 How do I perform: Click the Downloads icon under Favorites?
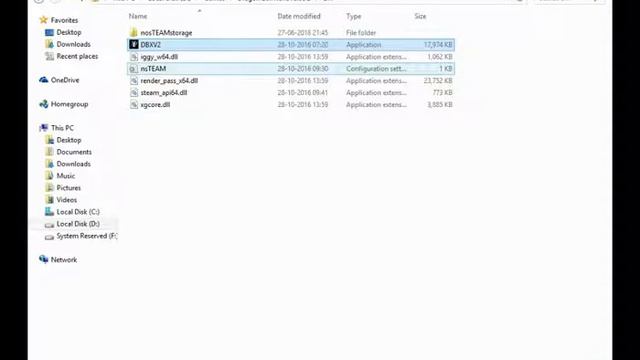point(49,44)
